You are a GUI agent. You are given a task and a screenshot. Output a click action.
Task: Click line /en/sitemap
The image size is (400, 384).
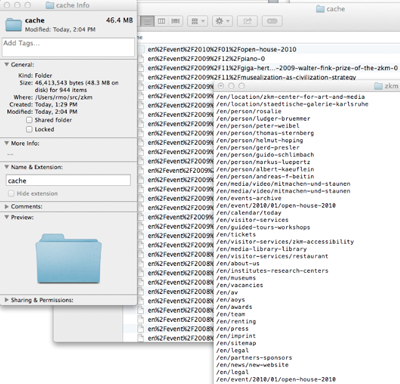pyautogui.click(x=236, y=343)
